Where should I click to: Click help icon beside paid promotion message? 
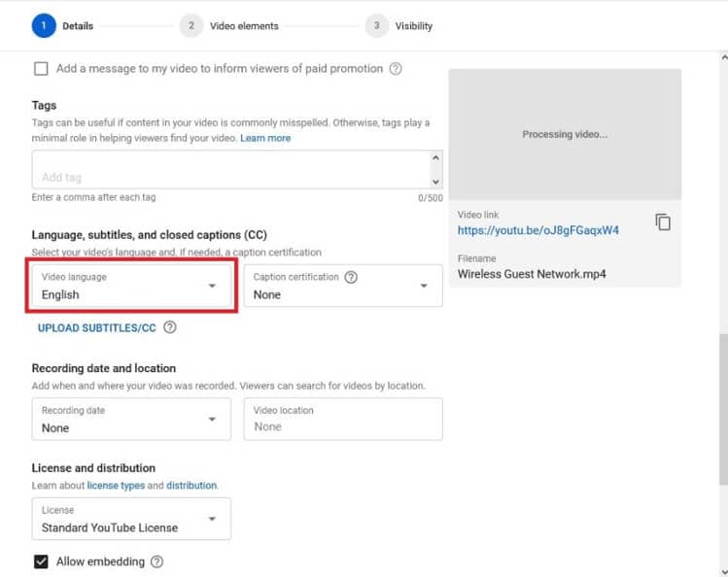point(396,69)
